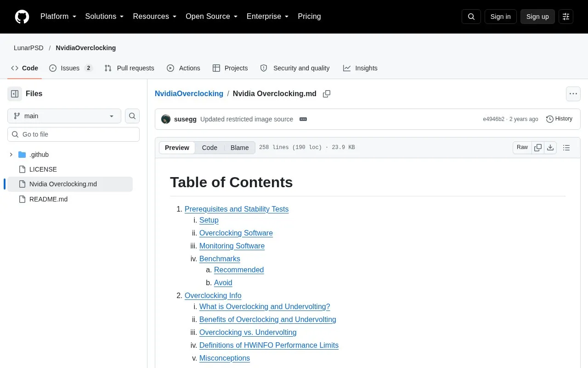Copy raw file contents icon
The height and width of the screenshot is (368, 588).
pyautogui.click(x=538, y=148)
